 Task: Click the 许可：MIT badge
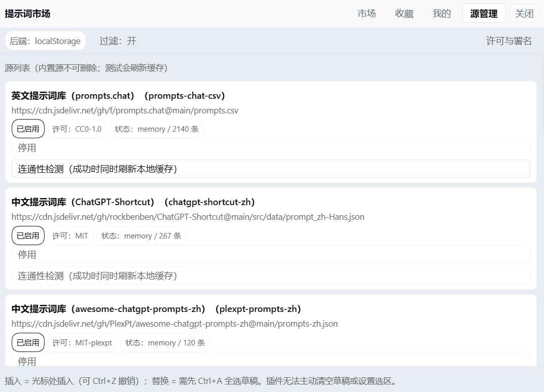[x=70, y=236]
